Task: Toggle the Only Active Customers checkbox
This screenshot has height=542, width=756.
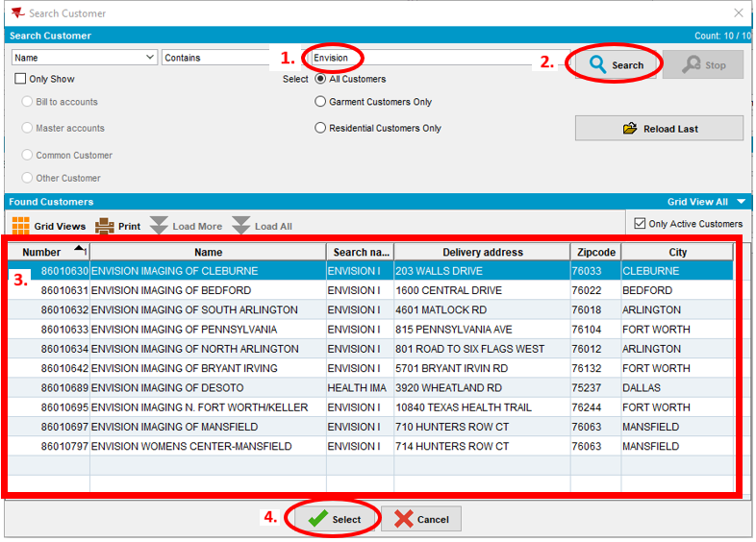Action: [x=640, y=224]
